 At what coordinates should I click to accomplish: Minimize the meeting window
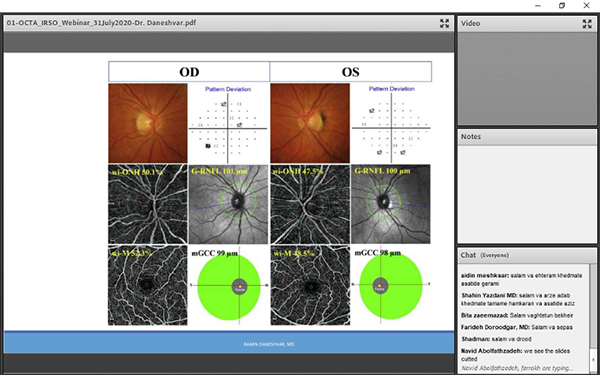pyautogui.click(x=538, y=6)
